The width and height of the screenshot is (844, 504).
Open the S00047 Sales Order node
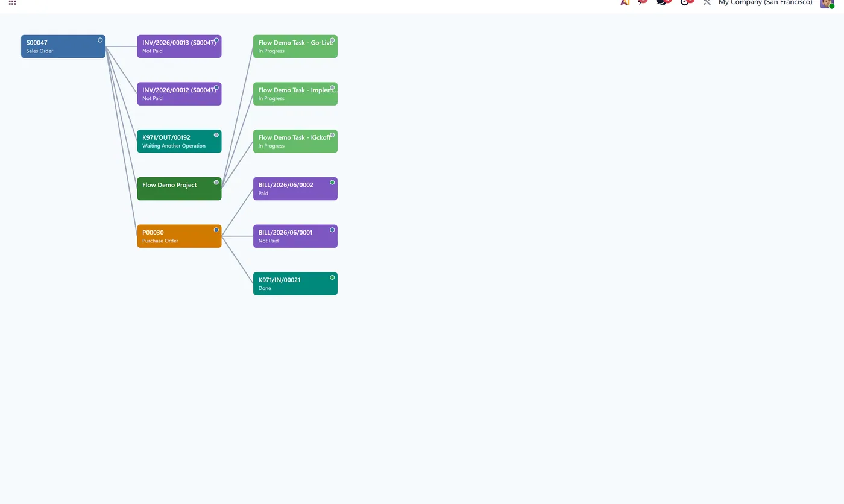tap(63, 46)
